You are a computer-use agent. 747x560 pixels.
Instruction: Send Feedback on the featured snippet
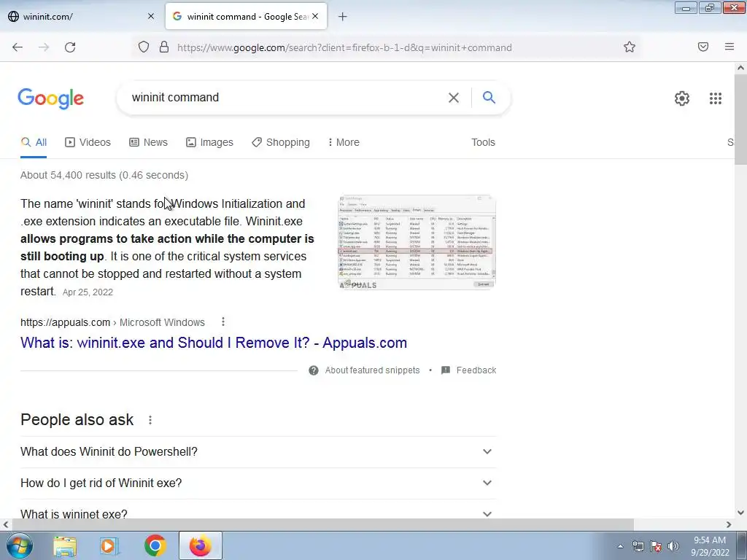(469, 370)
